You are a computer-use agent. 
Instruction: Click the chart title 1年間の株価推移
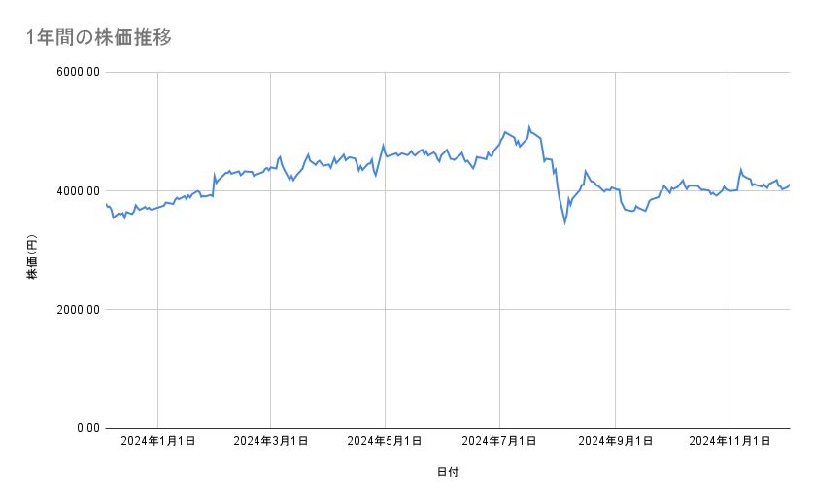click(100, 38)
